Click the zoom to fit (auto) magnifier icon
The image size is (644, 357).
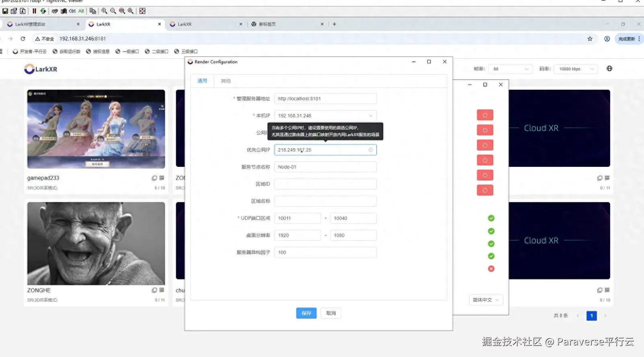coord(131,11)
